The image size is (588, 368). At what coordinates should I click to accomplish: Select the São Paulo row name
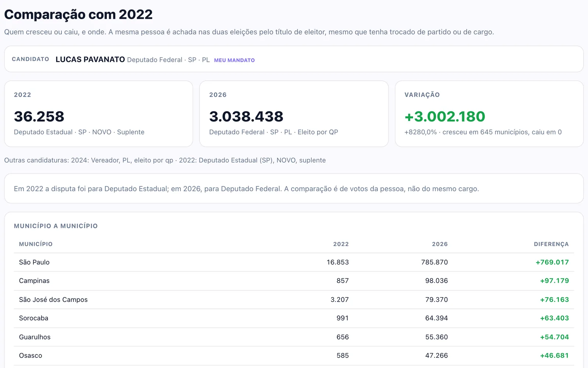(34, 262)
